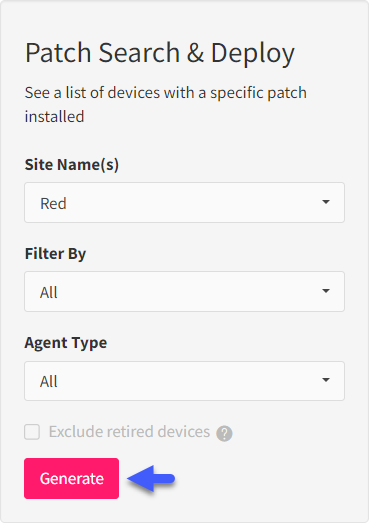Viewport: 369px width, 523px height.
Task: Click the help question mark icon
Action: [224, 433]
